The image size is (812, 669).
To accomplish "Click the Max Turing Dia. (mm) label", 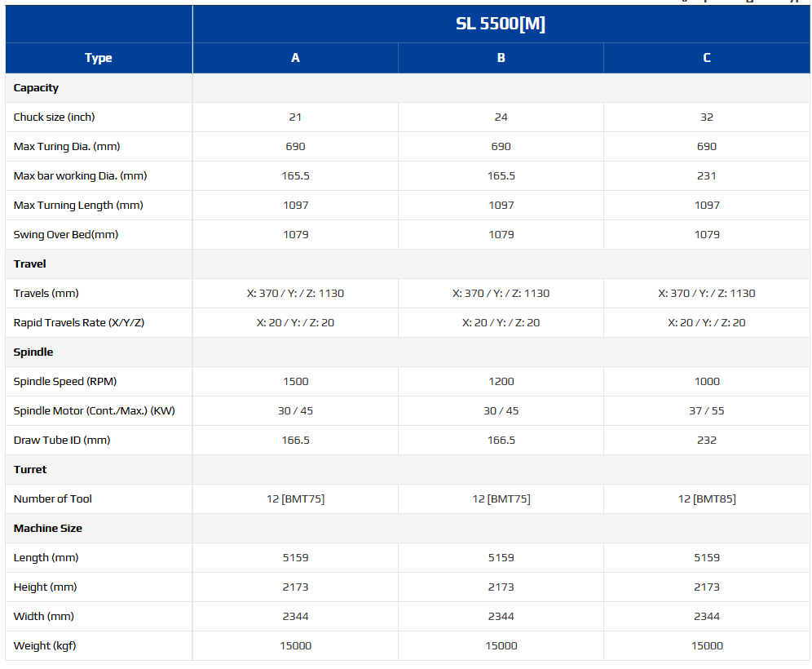I will click(67, 147).
